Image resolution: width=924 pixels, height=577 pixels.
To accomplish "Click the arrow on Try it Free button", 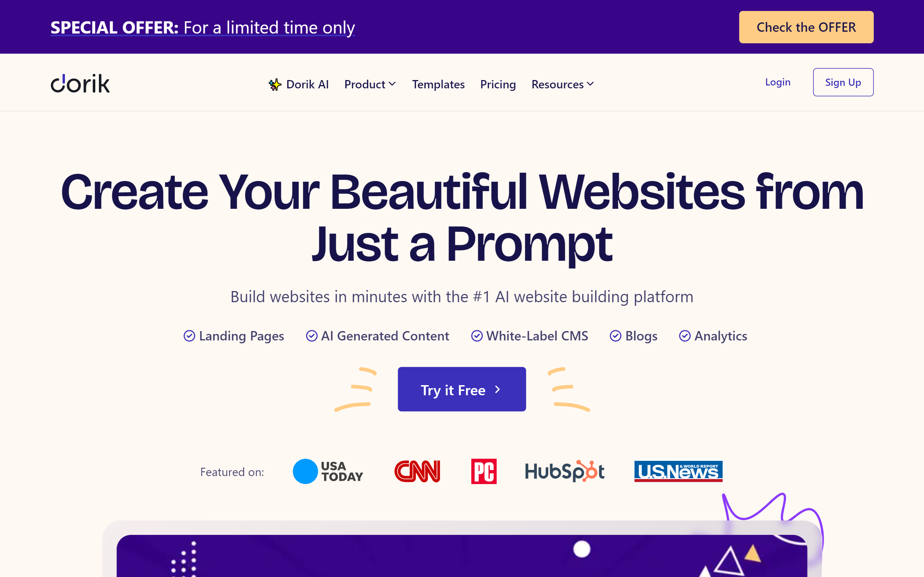I will click(x=498, y=389).
